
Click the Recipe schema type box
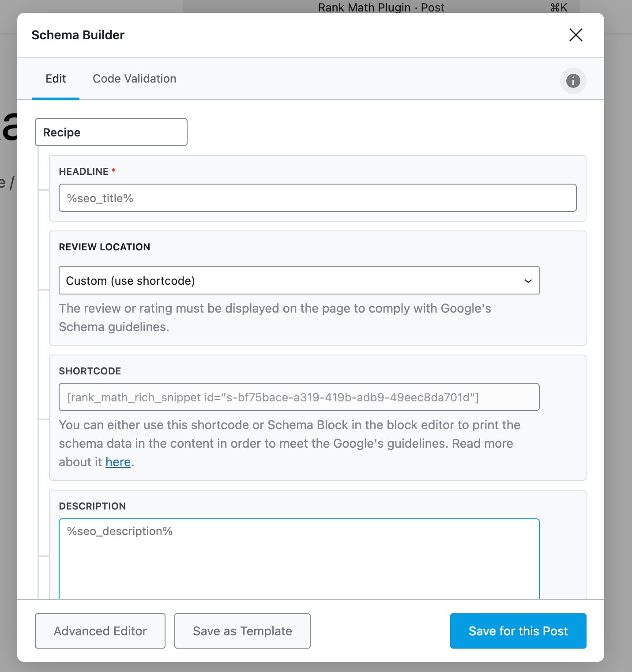click(111, 132)
